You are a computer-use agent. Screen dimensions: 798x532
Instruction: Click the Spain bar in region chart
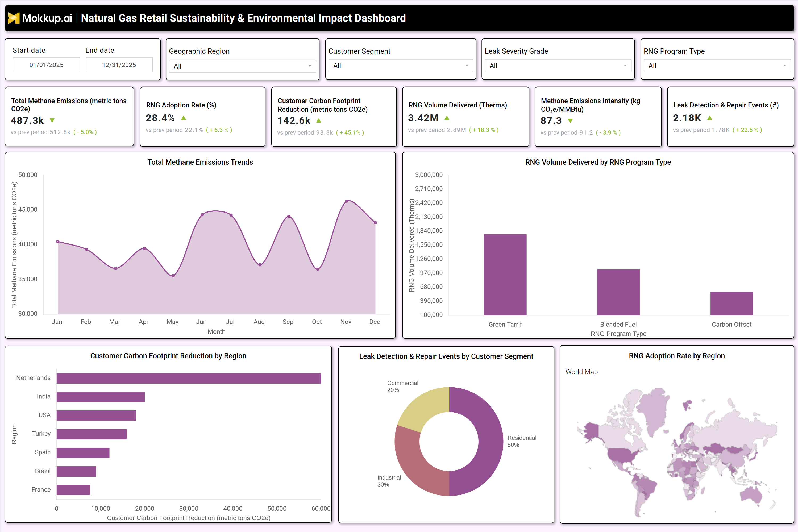tap(83, 453)
